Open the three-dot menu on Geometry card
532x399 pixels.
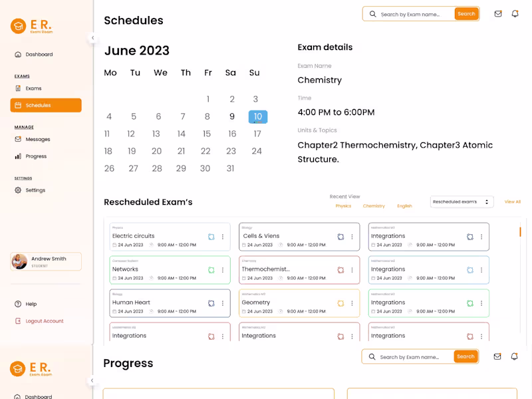pos(352,303)
